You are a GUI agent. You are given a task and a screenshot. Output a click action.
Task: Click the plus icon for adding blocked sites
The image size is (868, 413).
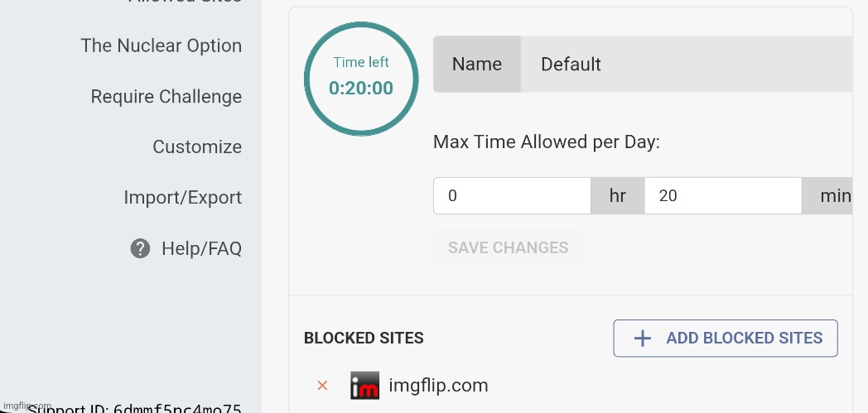pyautogui.click(x=642, y=339)
